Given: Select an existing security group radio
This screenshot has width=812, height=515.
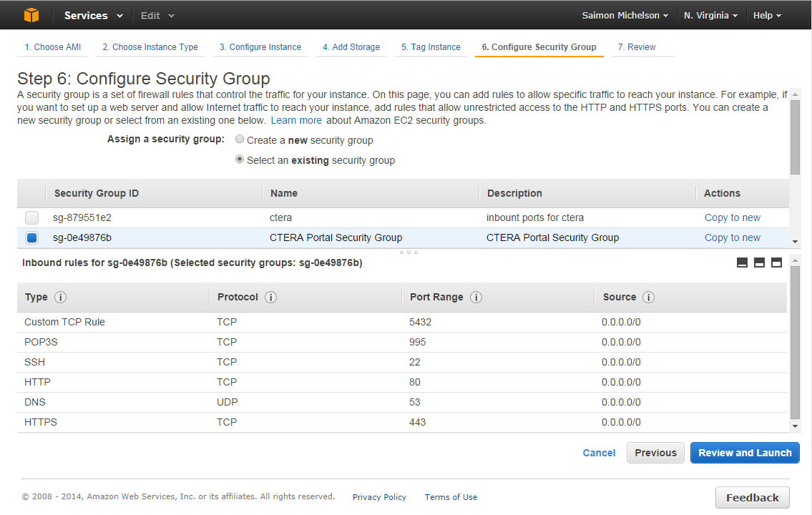Looking at the screenshot, I should pyautogui.click(x=240, y=160).
